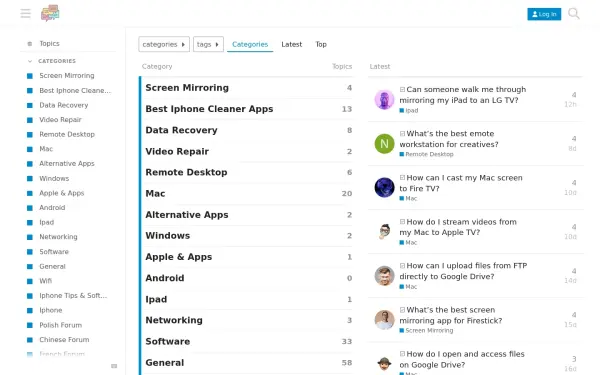Click the Log In button
This screenshot has height=375, width=600.
point(544,14)
